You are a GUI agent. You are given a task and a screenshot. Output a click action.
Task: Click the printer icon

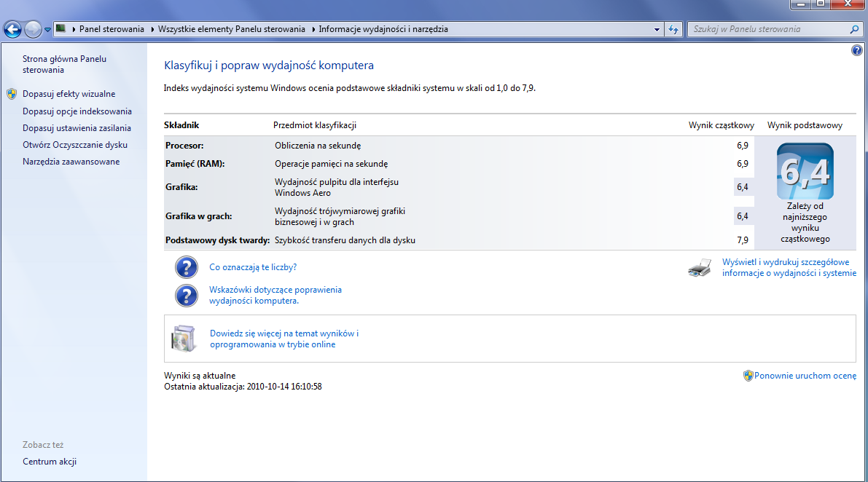tap(700, 267)
